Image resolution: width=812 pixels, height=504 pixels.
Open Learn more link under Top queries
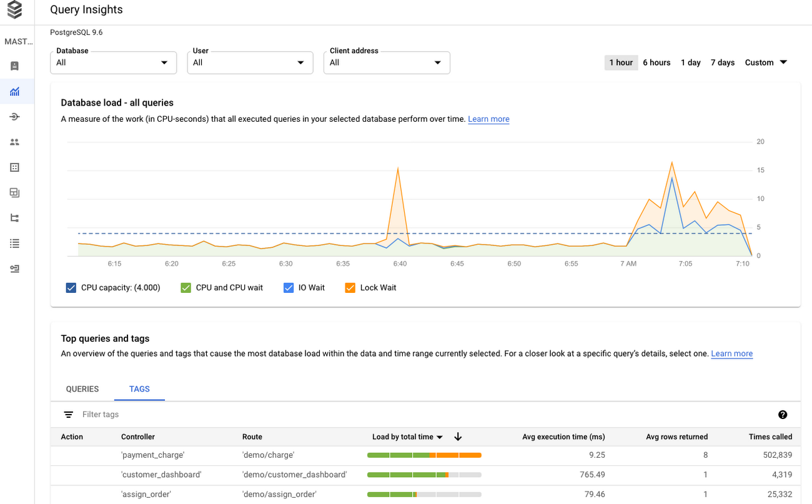(731, 353)
